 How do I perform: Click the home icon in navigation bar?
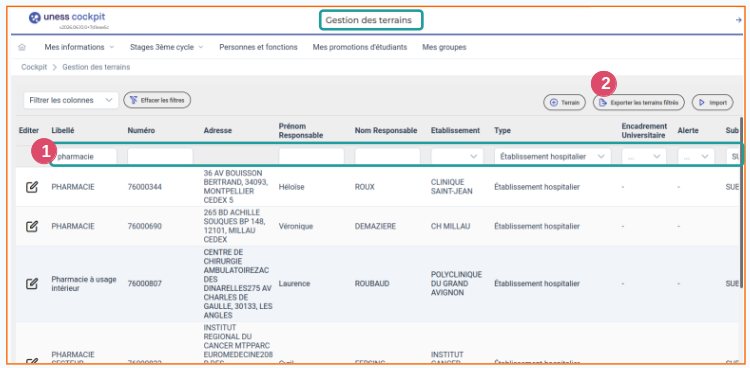click(22, 47)
